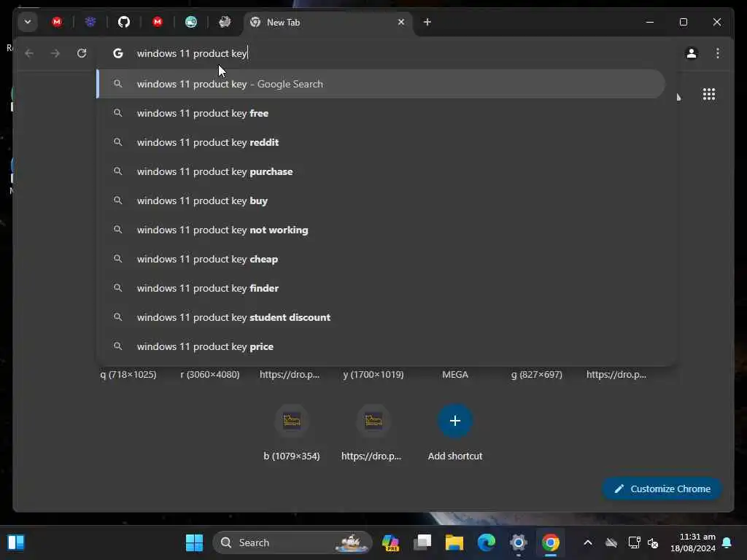Select suggestion 'windows 11 product key reddit'
Screen dimensions: 747x560
pyautogui.click(x=381, y=142)
